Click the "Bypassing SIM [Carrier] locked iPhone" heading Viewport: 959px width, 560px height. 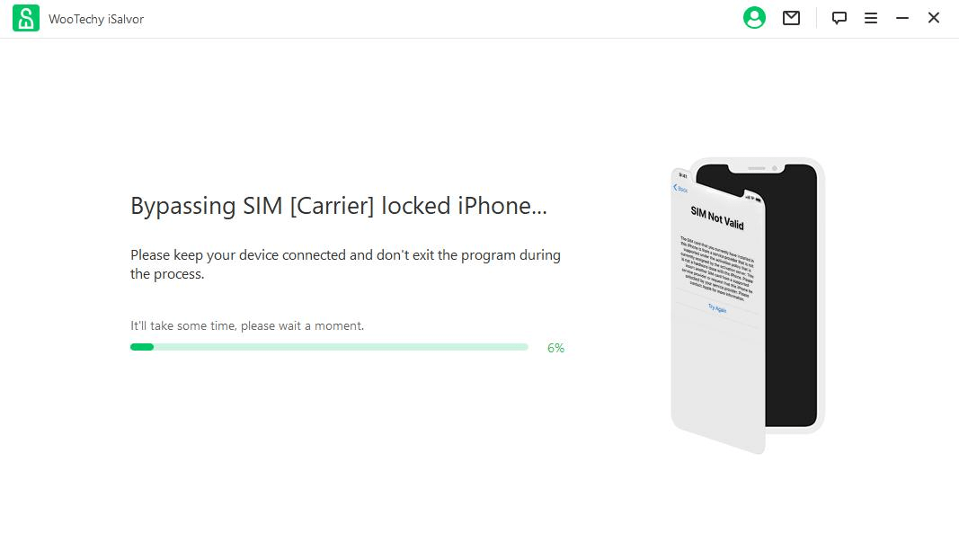point(338,206)
